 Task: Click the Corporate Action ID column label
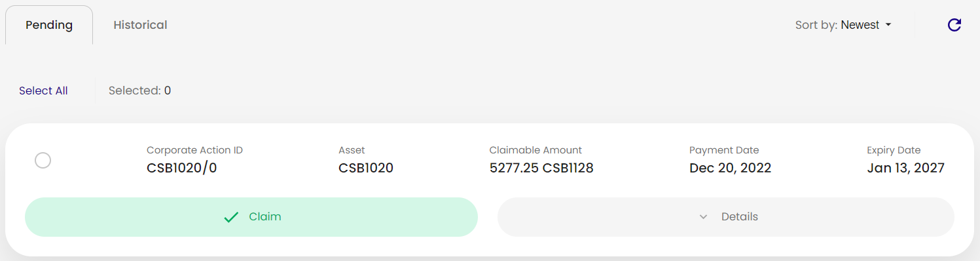(194, 150)
